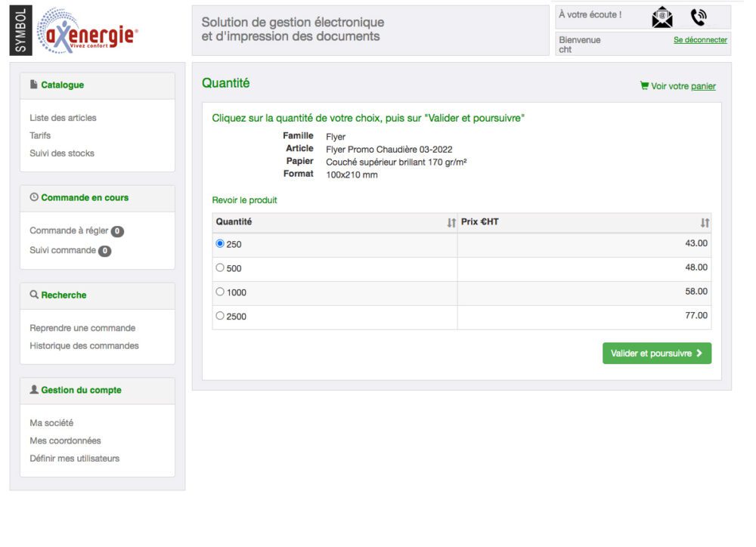The image size is (756, 547).
Task: Open Définir mes utilisateurs
Action: [74, 459]
